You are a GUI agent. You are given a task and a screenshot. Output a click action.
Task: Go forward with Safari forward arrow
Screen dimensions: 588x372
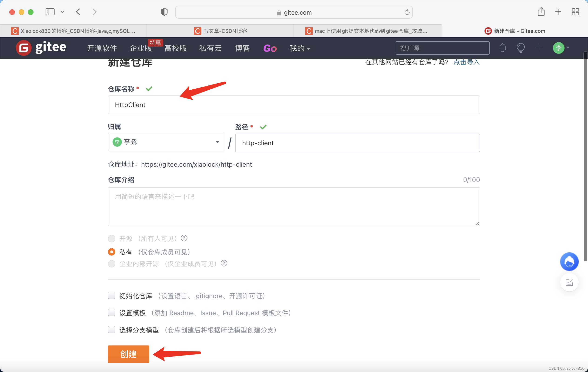pyautogui.click(x=94, y=12)
